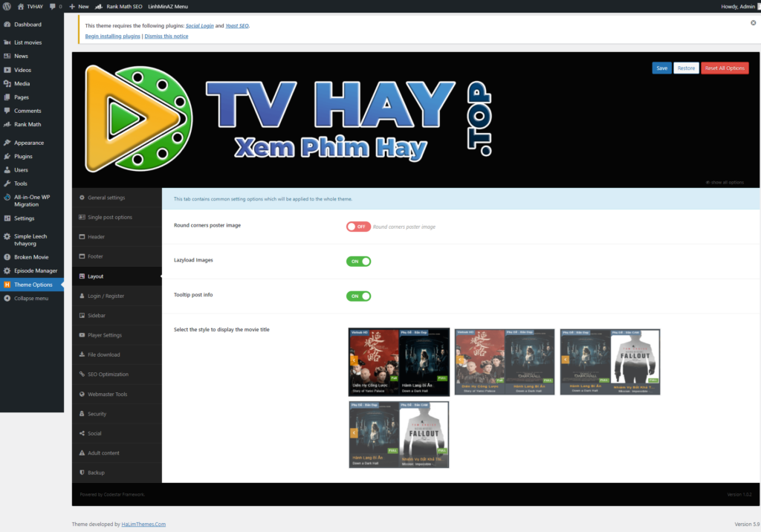Click the Rank Math SEO chart icon
The image size is (761, 532).
point(99,6)
